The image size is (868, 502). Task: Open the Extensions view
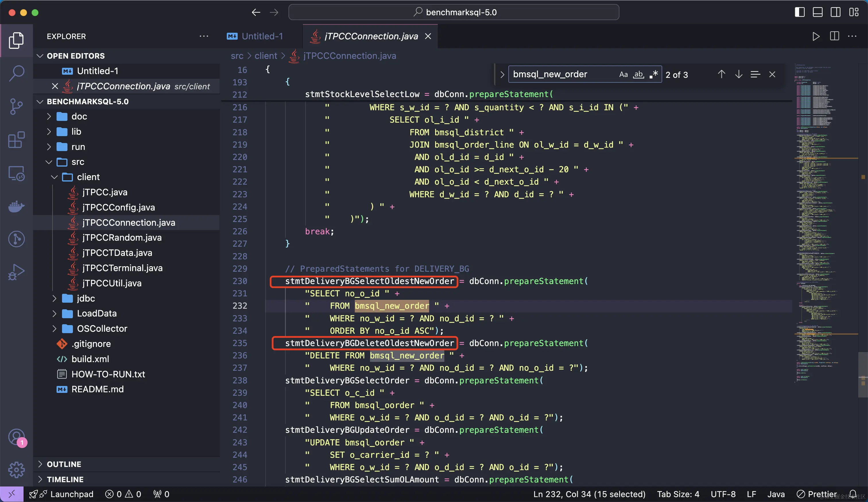tap(16, 140)
